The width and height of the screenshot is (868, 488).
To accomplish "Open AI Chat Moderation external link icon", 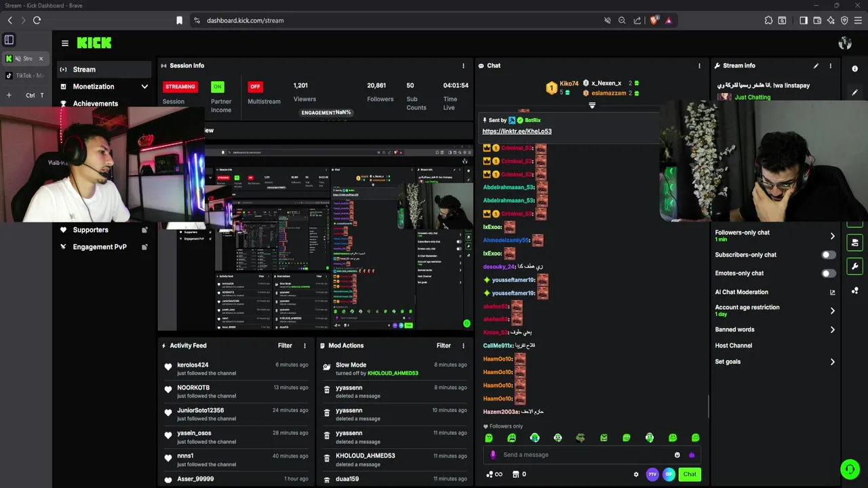I will click(832, 292).
